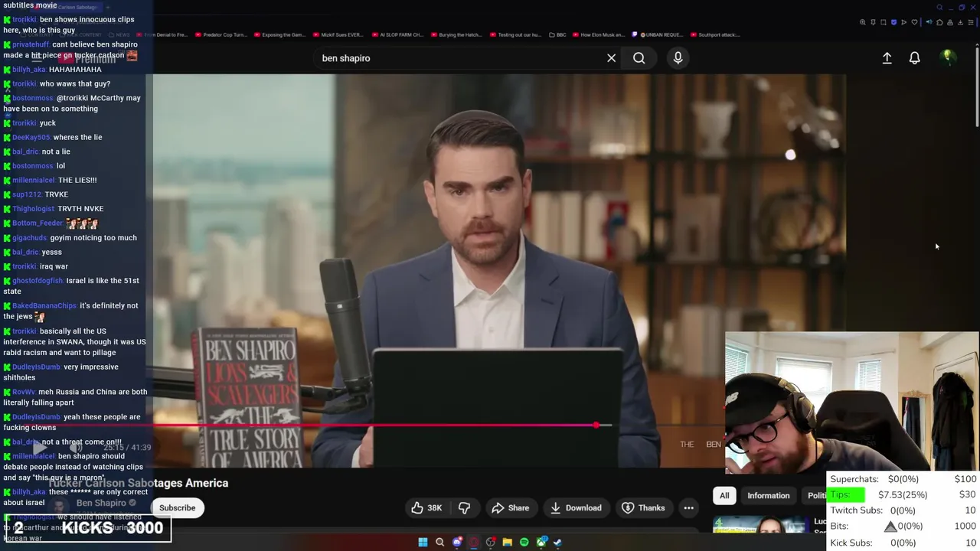Open browser extensions cube icon
Viewport: 980px width, 551px height.
939,22
